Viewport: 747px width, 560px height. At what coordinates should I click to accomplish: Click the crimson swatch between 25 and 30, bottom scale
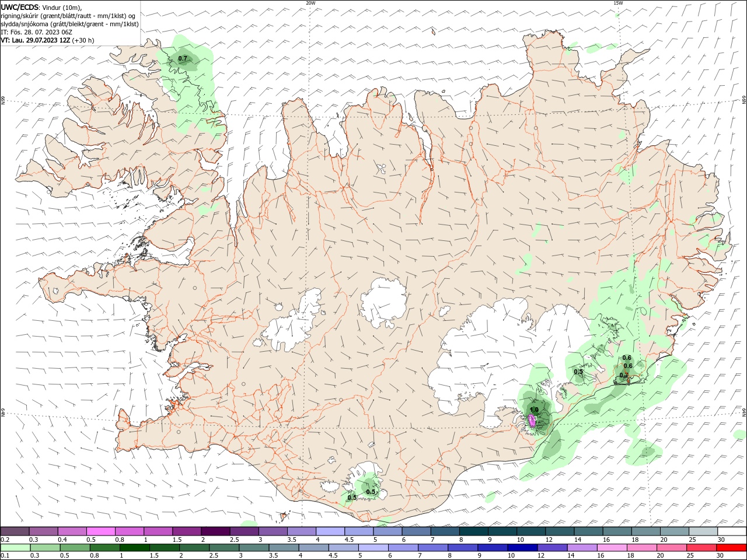point(702,548)
